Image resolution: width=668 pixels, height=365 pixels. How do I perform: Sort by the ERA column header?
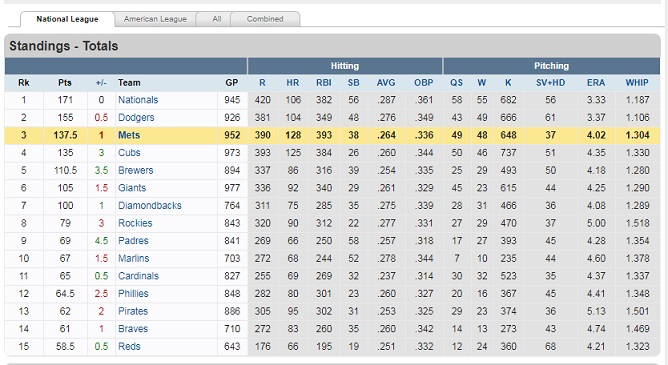click(596, 83)
